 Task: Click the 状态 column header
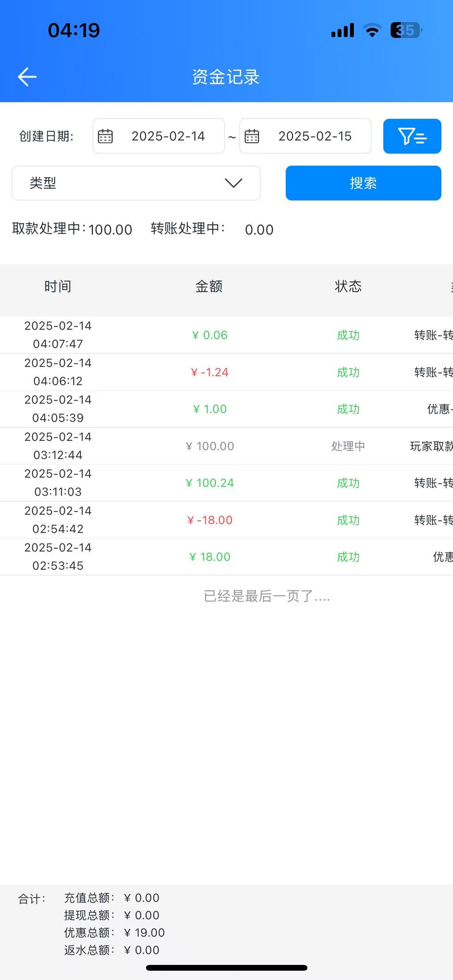pos(348,286)
